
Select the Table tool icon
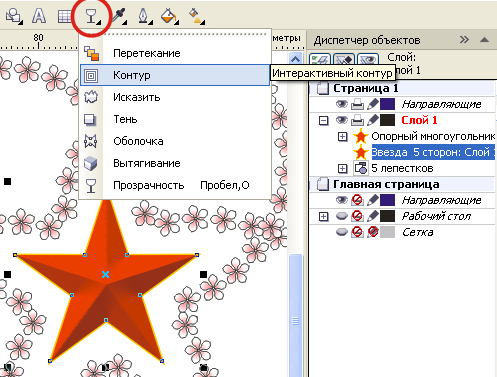coord(64,16)
